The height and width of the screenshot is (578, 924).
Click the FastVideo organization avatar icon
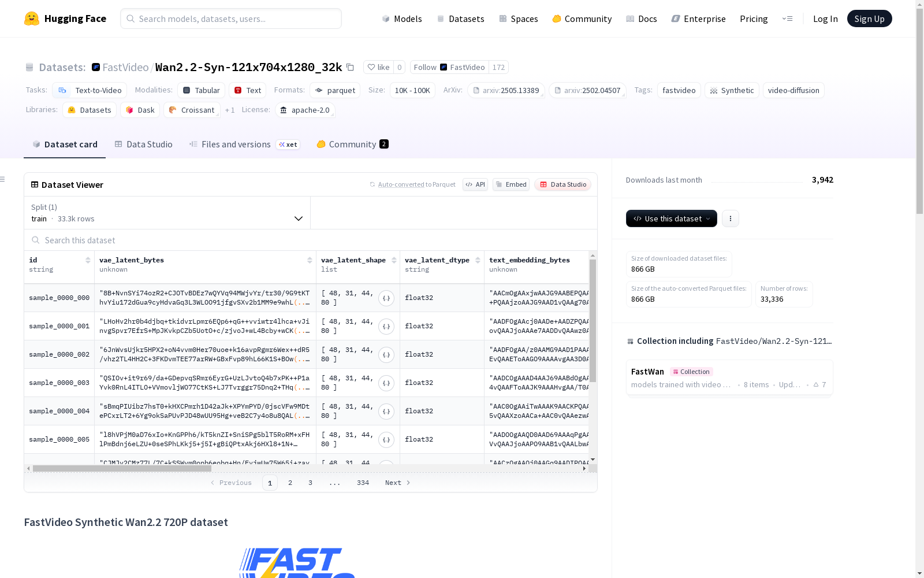pyautogui.click(x=96, y=67)
